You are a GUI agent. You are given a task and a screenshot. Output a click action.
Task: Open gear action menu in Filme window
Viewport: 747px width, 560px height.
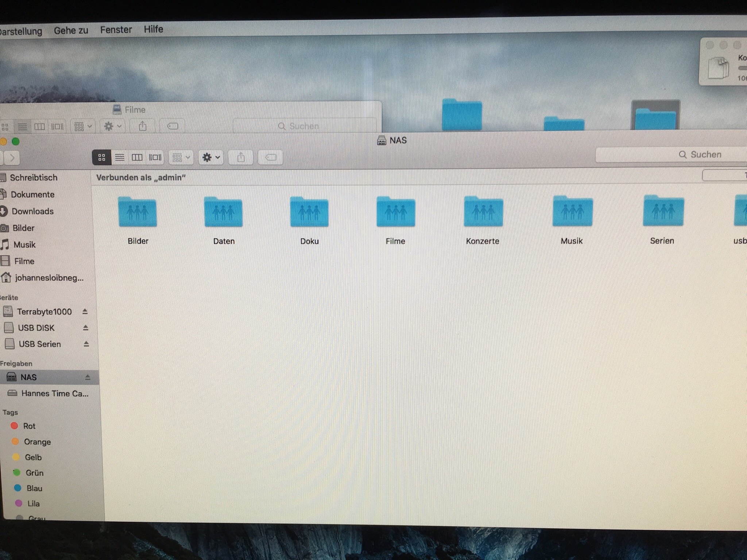tap(112, 127)
